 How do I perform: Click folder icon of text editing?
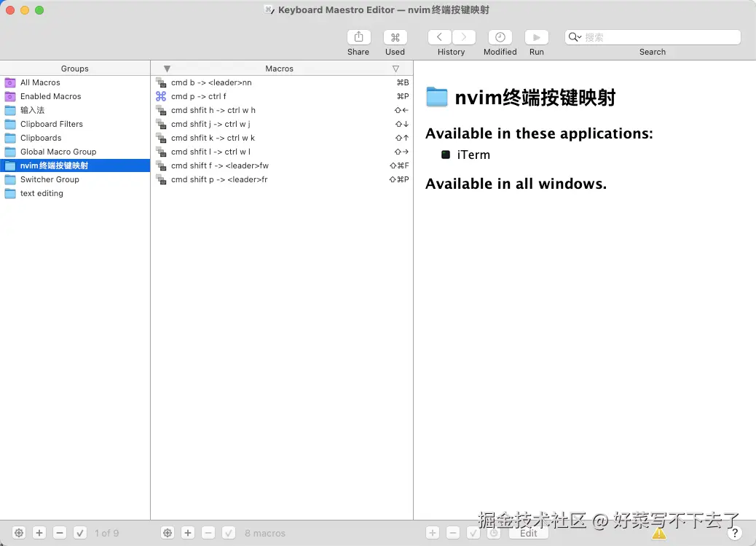click(10, 193)
